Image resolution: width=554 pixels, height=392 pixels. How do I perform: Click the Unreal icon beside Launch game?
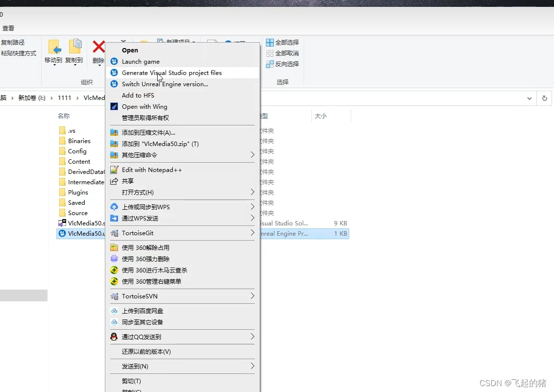click(x=114, y=62)
